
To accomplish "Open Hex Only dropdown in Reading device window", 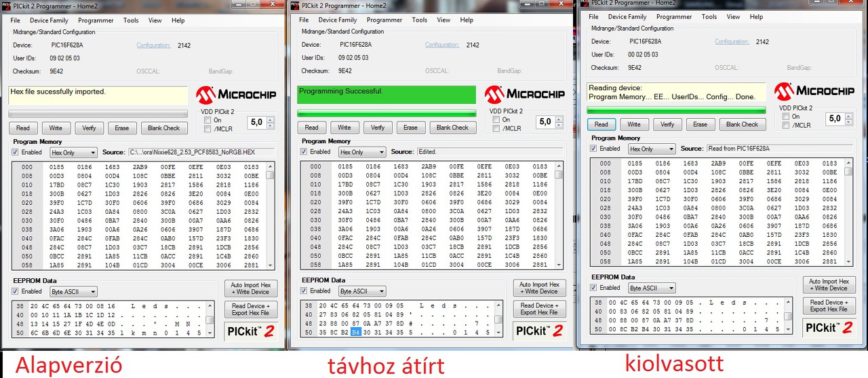I will pos(652,149).
